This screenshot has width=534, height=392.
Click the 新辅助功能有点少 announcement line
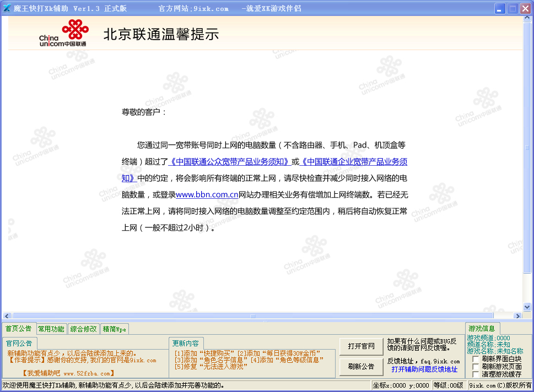pyautogui.click(x=72, y=353)
